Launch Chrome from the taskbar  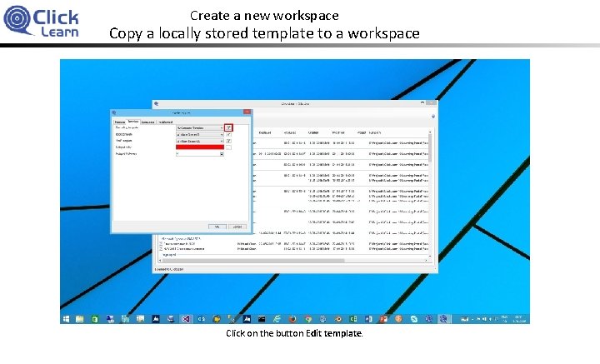click(308, 319)
